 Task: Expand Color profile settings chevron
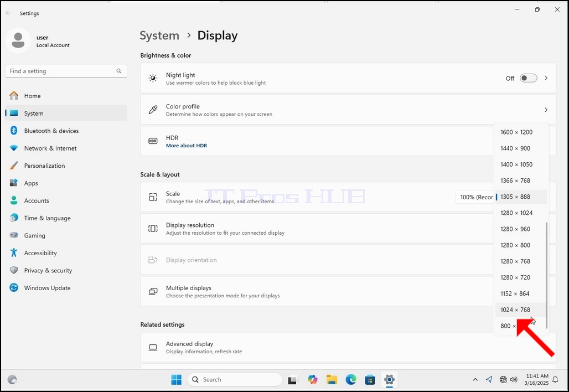click(x=546, y=110)
